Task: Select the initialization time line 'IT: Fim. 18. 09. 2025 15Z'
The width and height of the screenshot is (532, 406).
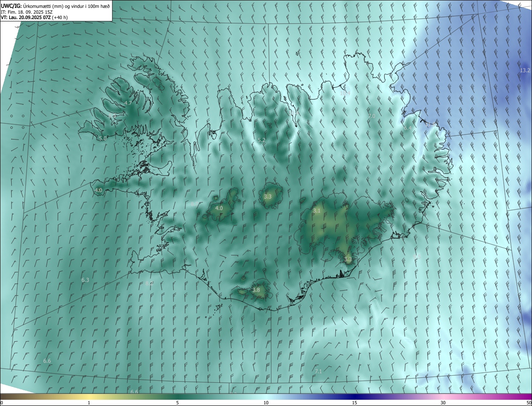Action: coord(26,12)
